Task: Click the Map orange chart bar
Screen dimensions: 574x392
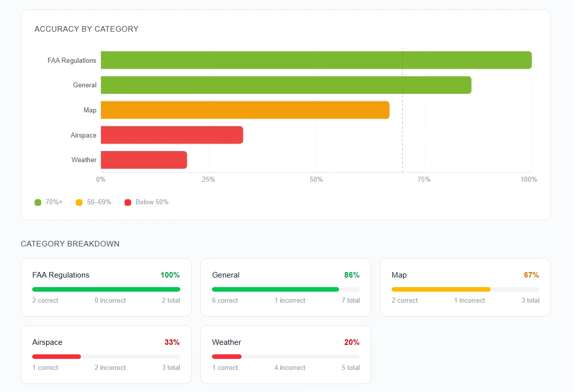Action: (245, 110)
